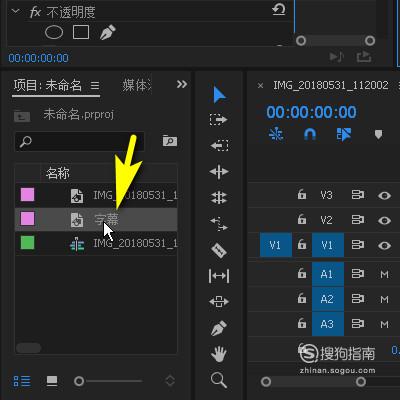
Task: Switch to the media browser tab
Action: pos(137,85)
